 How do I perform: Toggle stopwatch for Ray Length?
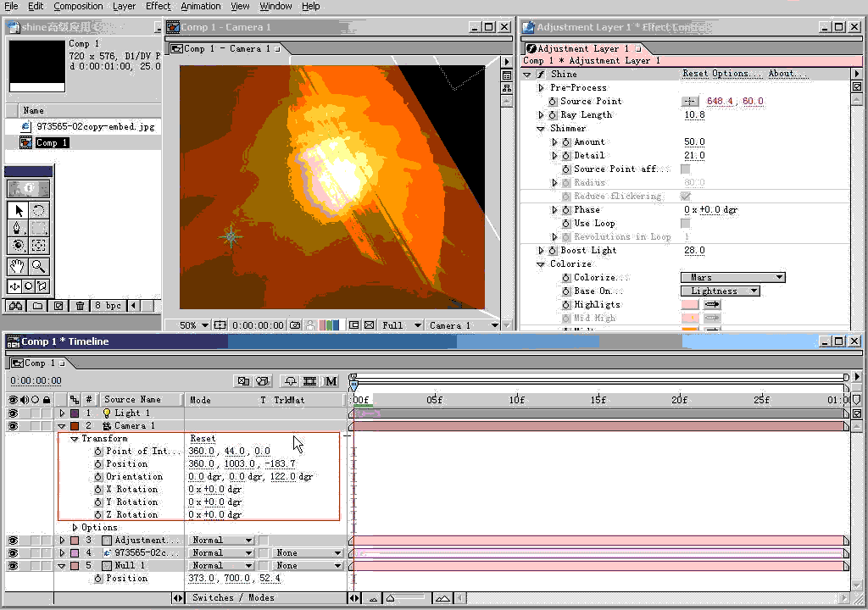tap(553, 115)
